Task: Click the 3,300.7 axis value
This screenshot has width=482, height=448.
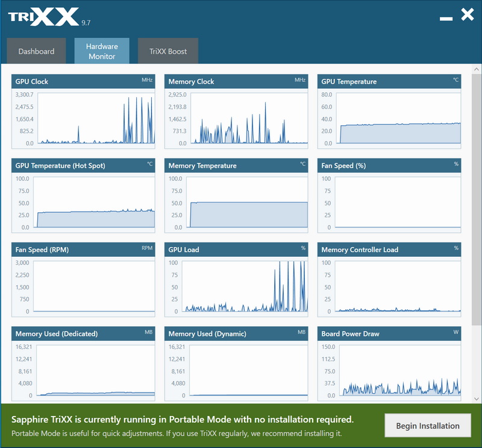Action: tap(24, 95)
